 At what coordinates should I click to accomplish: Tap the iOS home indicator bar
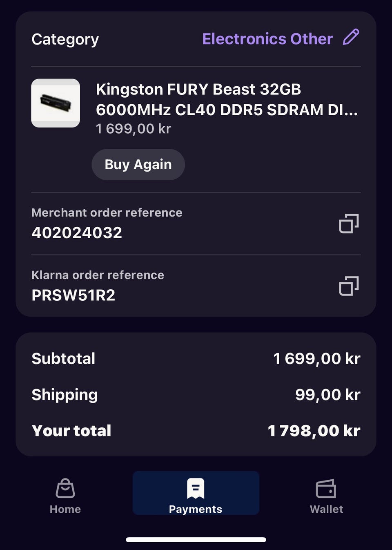tap(196, 540)
